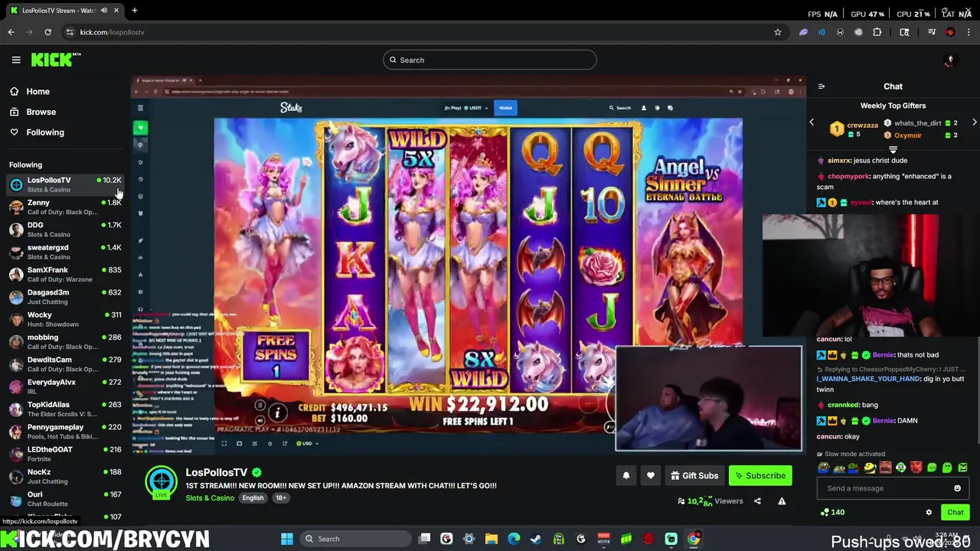Send message with Chat button
Screen dimensions: 980x551
click(955, 513)
